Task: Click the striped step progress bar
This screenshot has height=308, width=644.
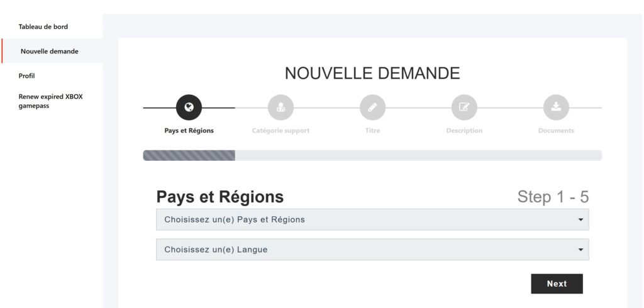Action: [189, 155]
